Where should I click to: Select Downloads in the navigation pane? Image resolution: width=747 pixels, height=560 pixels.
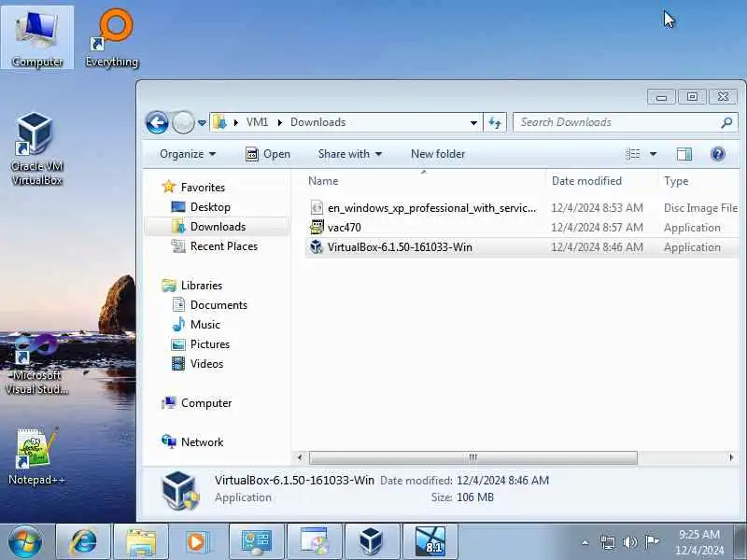pyautogui.click(x=218, y=227)
